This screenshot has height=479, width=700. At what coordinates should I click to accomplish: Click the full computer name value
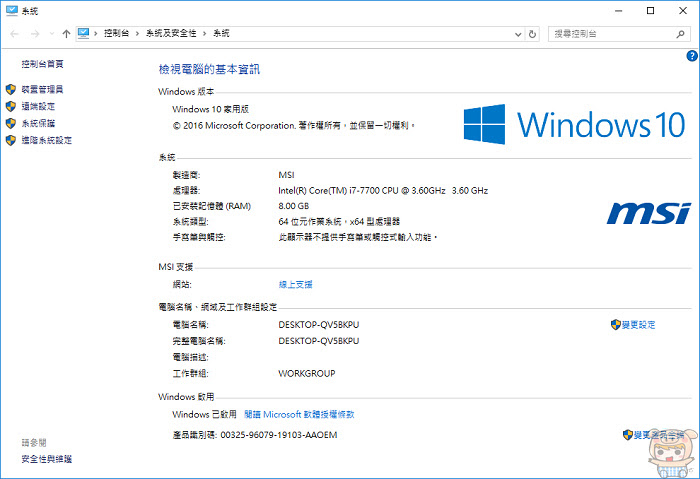click(319, 341)
